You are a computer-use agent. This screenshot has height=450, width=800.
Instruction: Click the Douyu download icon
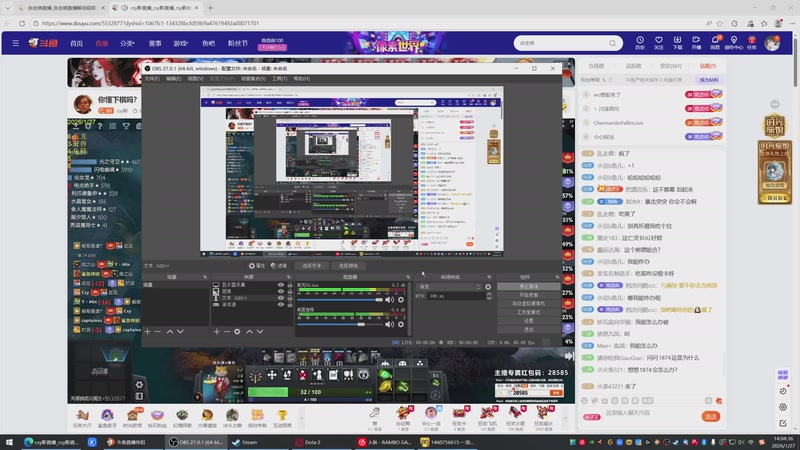click(x=677, y=42)
